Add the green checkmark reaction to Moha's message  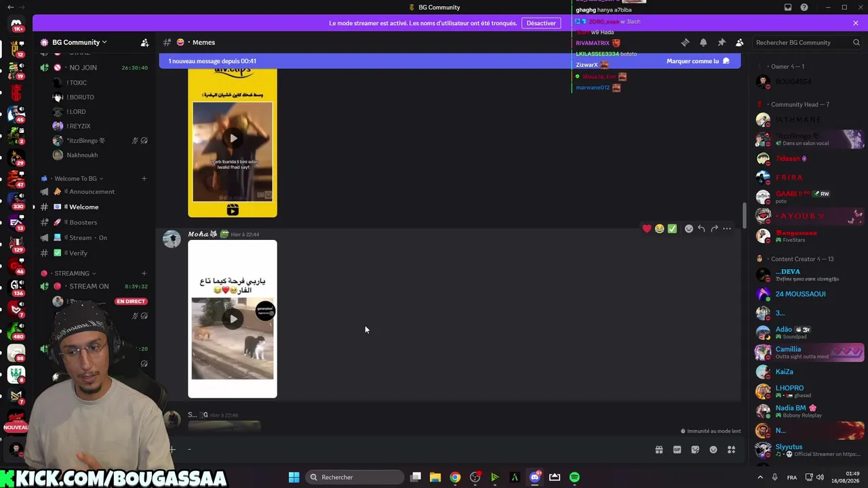[x=672, y=228]
